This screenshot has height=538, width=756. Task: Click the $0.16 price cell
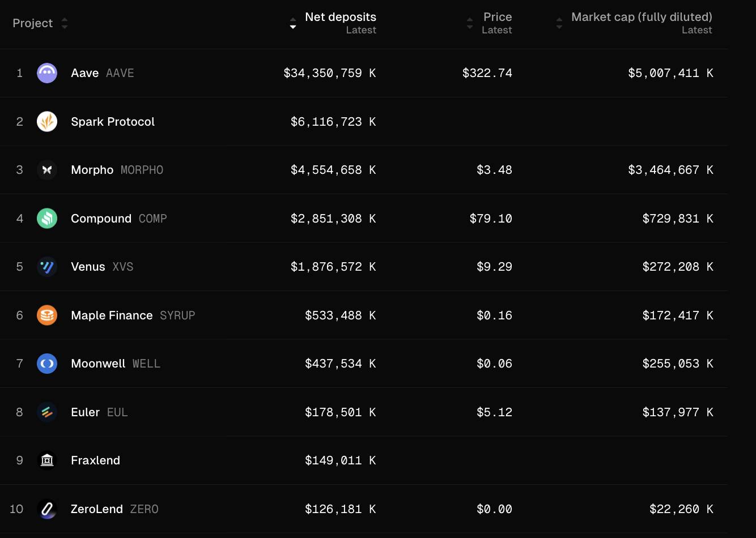494,315
